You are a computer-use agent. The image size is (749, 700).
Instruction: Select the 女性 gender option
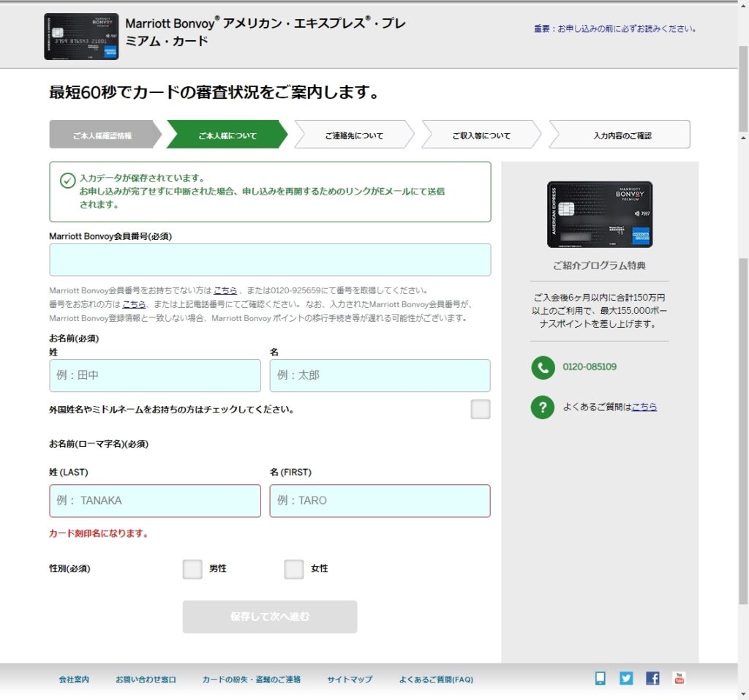[294, 569]
